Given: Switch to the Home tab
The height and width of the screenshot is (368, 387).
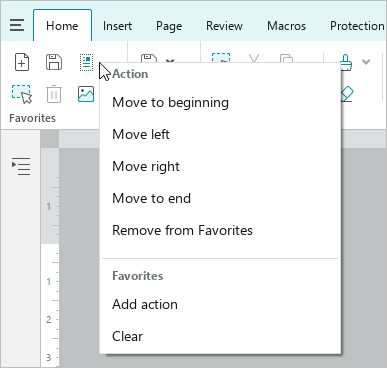Looking at the screenshot, I should [62, 26].
